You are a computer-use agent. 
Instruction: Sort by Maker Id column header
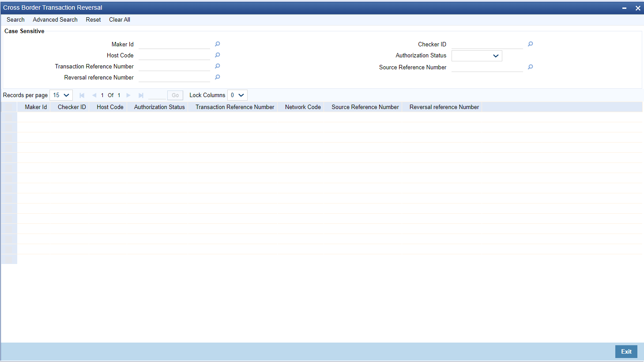[x=36, y=107]
